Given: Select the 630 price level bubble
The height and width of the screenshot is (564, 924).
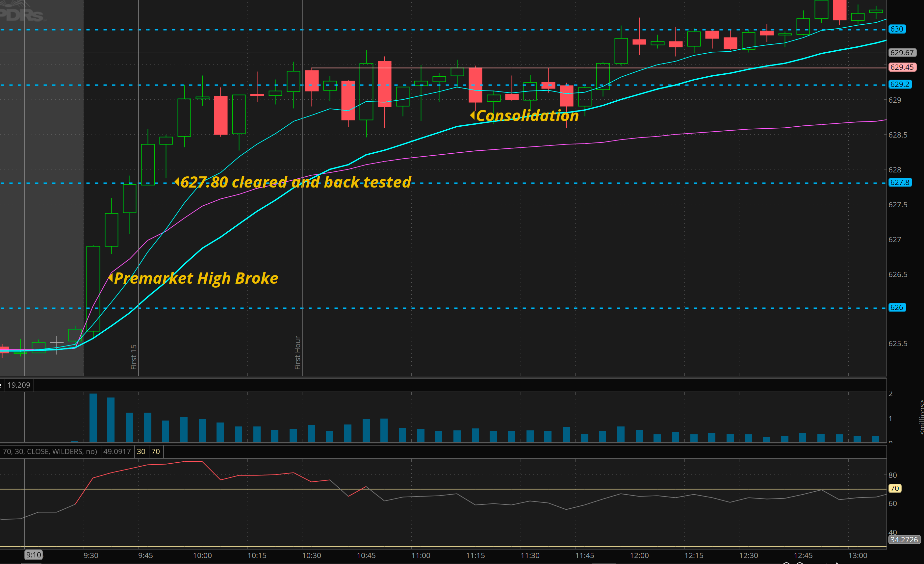Looking at the screenshot, I should 897,29.
